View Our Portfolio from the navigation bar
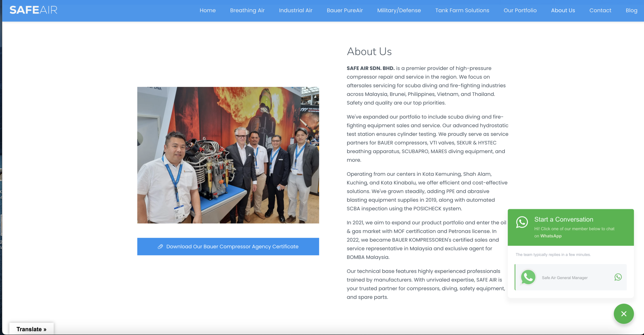The width and height of the screenshot is (644, 335). (x=520, y=10)
